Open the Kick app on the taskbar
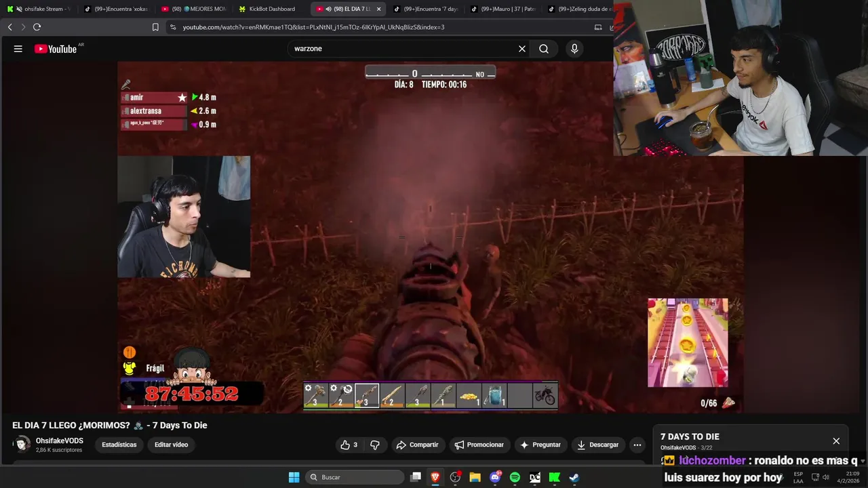868x488 pixels. 554,477
